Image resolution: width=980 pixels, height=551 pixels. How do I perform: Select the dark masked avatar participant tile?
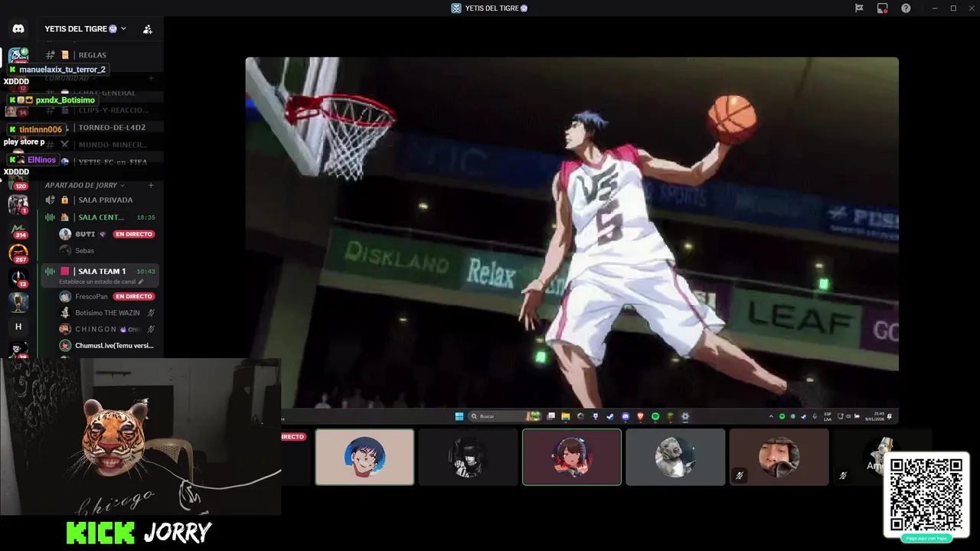(469, 457)
